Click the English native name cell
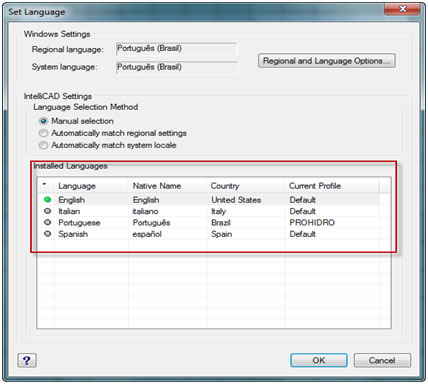The height and width of the screenshot is (384, 428). pyautogui.click(x=146, y=200)
